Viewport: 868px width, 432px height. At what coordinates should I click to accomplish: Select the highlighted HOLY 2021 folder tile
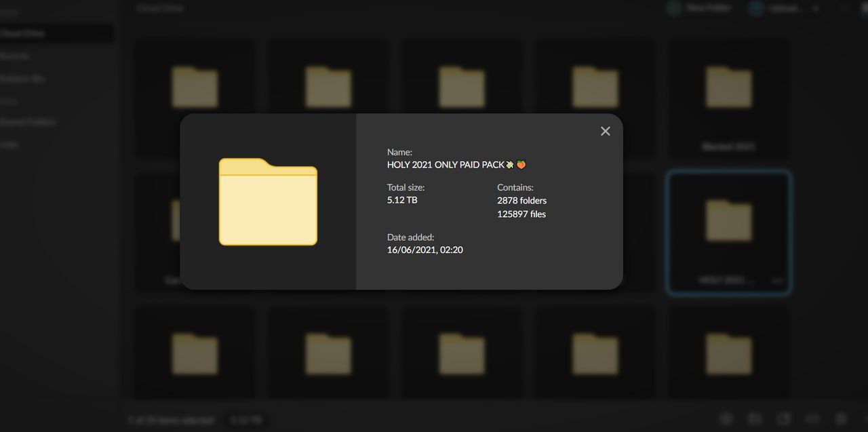click(x=729, y=232)
